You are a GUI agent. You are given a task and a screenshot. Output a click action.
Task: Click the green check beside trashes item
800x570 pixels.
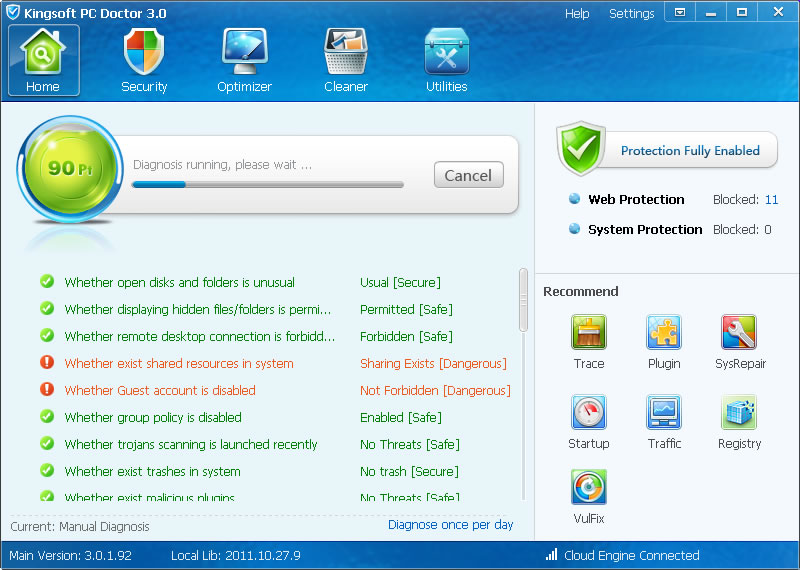tap(47, 470)
